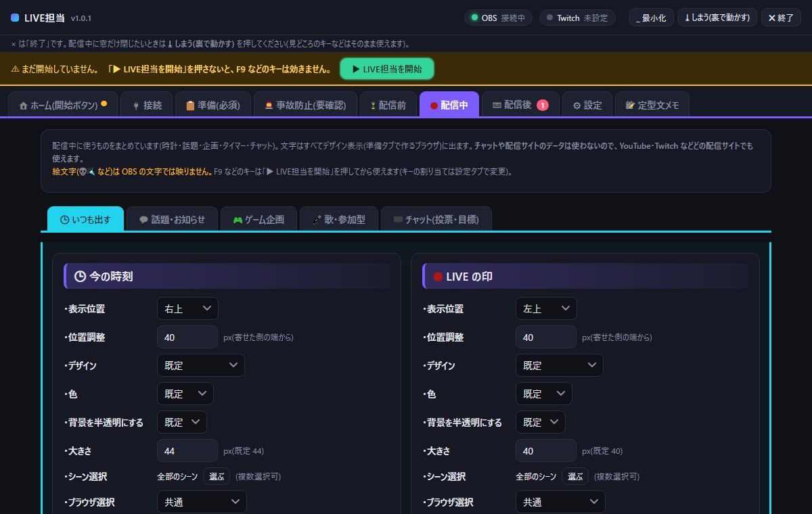
Task: Click the red dot icon in LIVEの印 header
Action: (438, 276)
